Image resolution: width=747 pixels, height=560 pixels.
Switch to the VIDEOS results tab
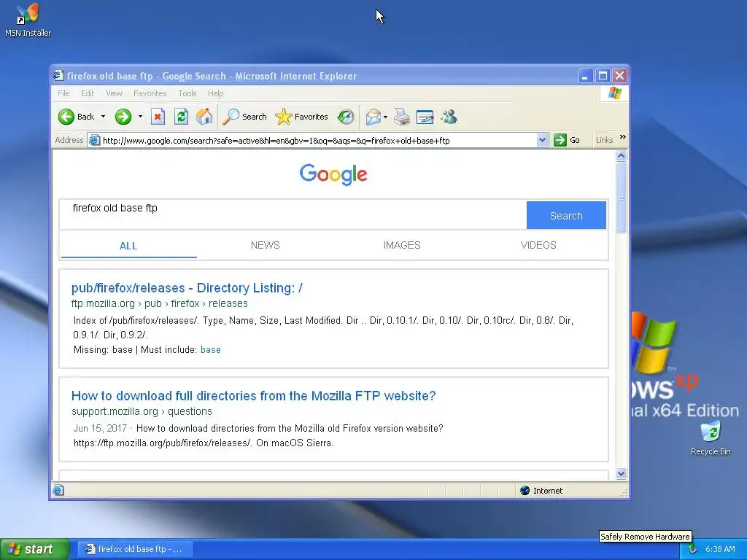point(538,245)
